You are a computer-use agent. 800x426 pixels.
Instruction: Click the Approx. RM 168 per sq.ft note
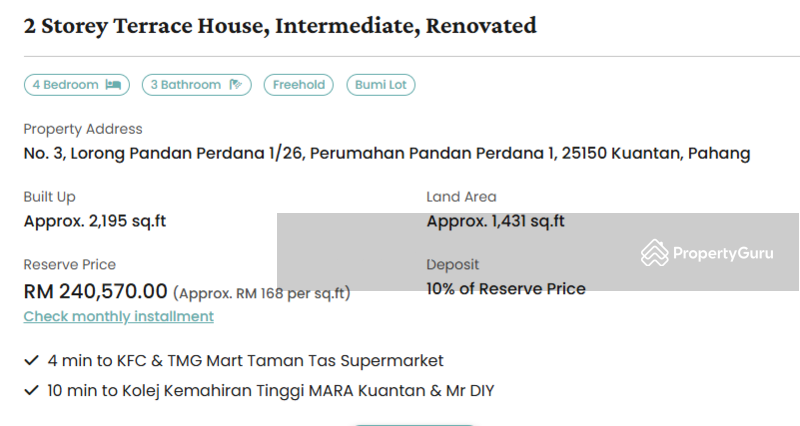click(x=262, y=293)
